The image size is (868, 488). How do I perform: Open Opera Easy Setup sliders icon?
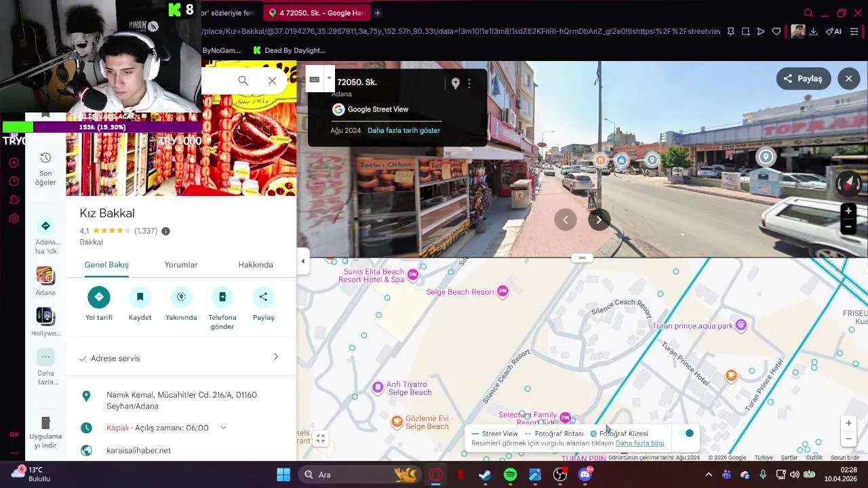854,31
